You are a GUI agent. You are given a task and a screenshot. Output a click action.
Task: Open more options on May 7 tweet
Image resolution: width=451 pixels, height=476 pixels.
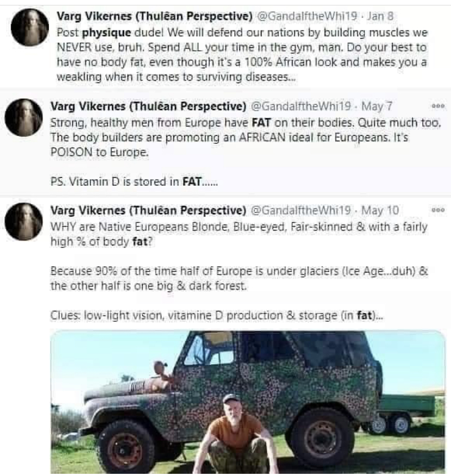pos(438,106)
